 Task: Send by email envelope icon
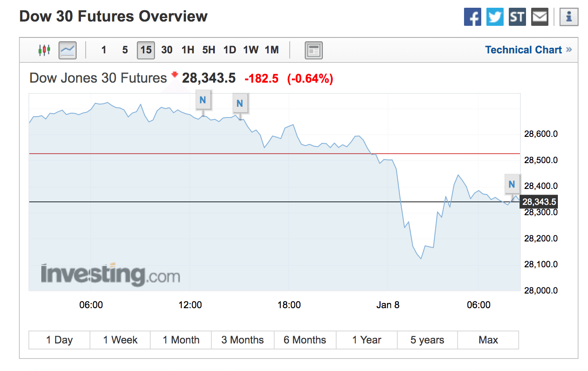tap(539, 17)
